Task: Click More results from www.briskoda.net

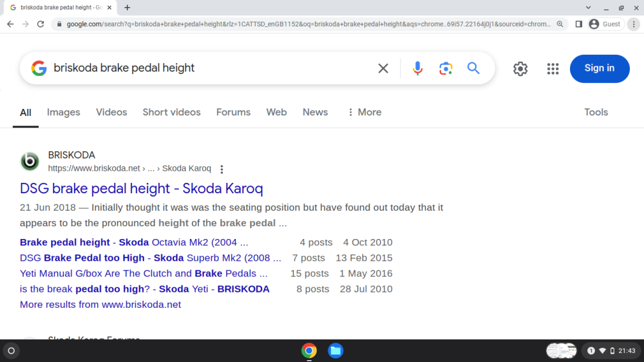Action: (100, 305)
